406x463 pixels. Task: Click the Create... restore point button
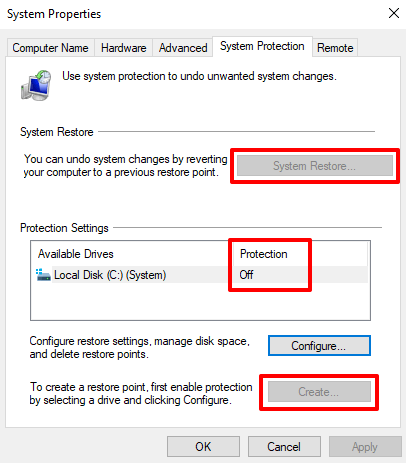[x=319, y=392]
